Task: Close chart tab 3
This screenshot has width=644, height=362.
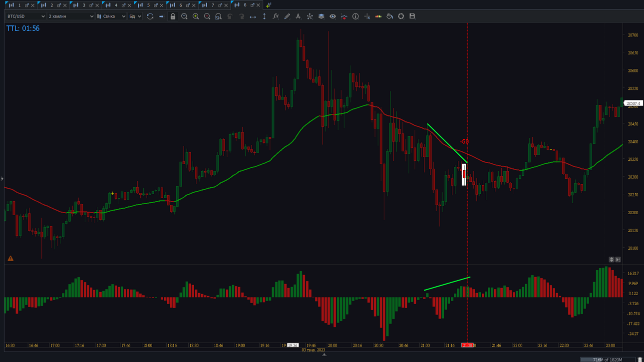Action: pos(97,5)
